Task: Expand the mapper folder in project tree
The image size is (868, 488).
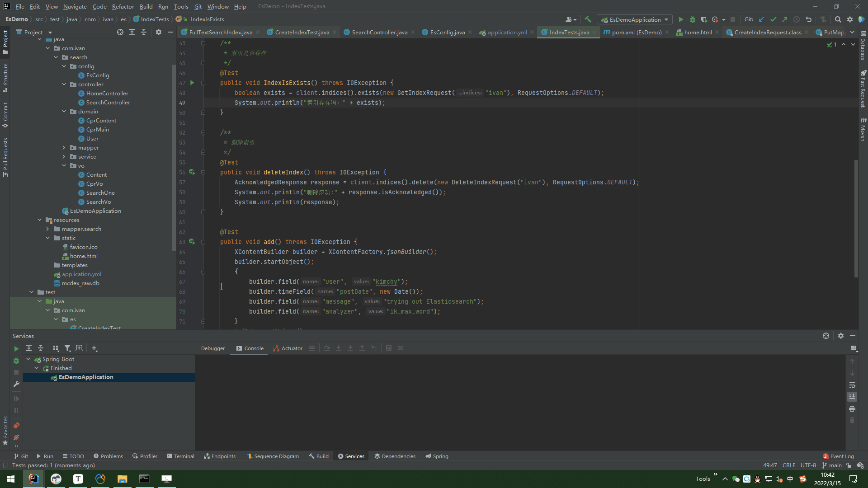Action: tap(64, 148)
